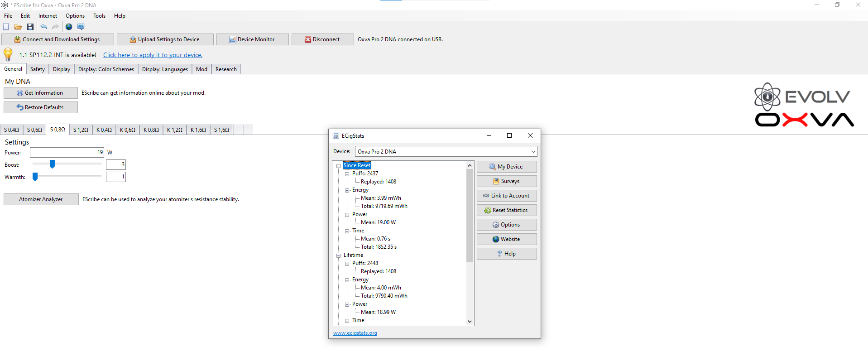The image size is (868, 352).
Task: Open Surveys in ECigStats
Action: pos(507,181)
